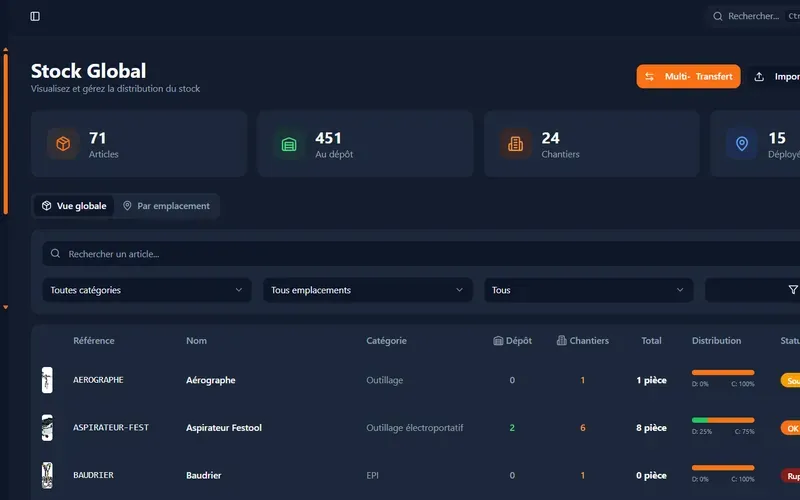Click the 8 pièce total value
This screenshot has width=800, height=500.
pos(651,428)
